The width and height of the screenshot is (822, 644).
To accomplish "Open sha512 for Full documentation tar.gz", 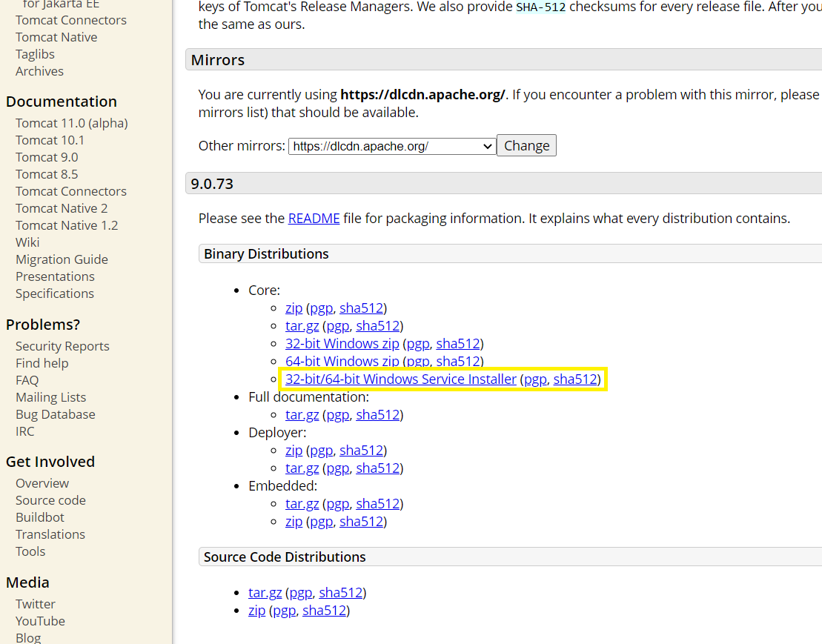I will click(377, 415).
